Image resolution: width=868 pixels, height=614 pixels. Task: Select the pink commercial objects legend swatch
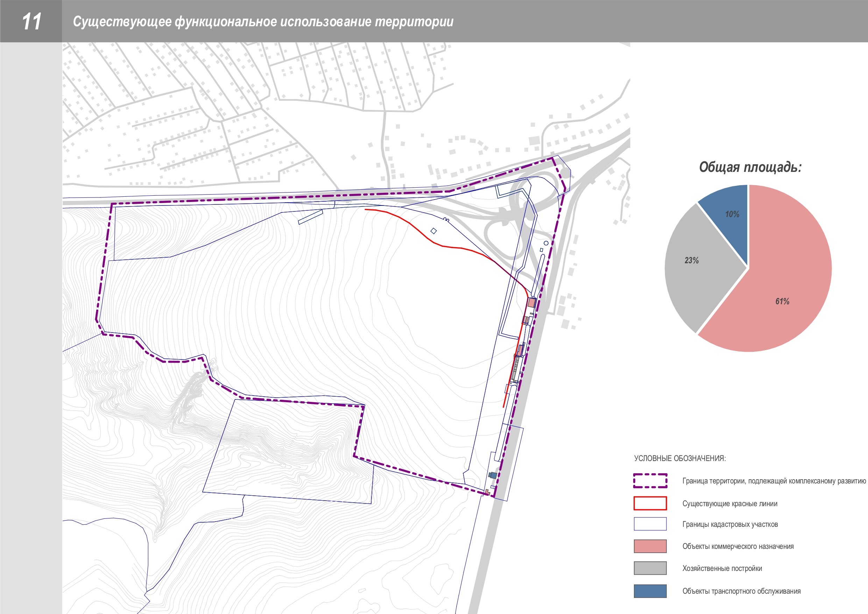[650, 546]
